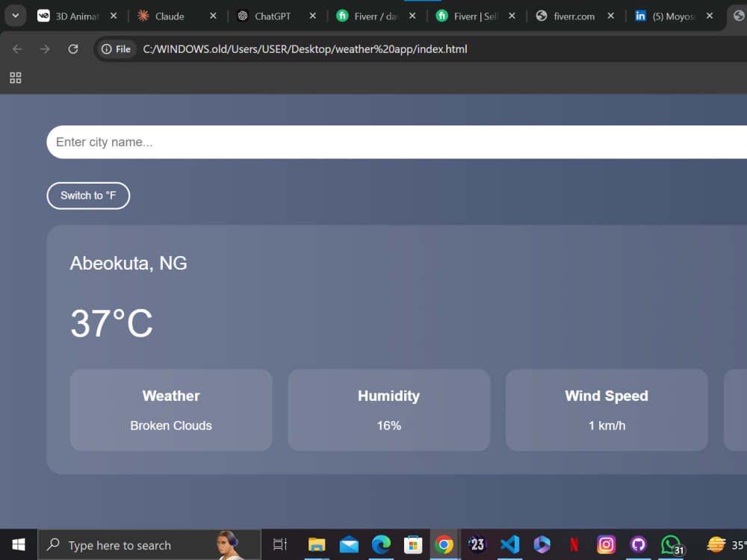The width and height of the screenshot is (747, 560).
Task: View site info via File icon
Action: (x=117, y=49)
